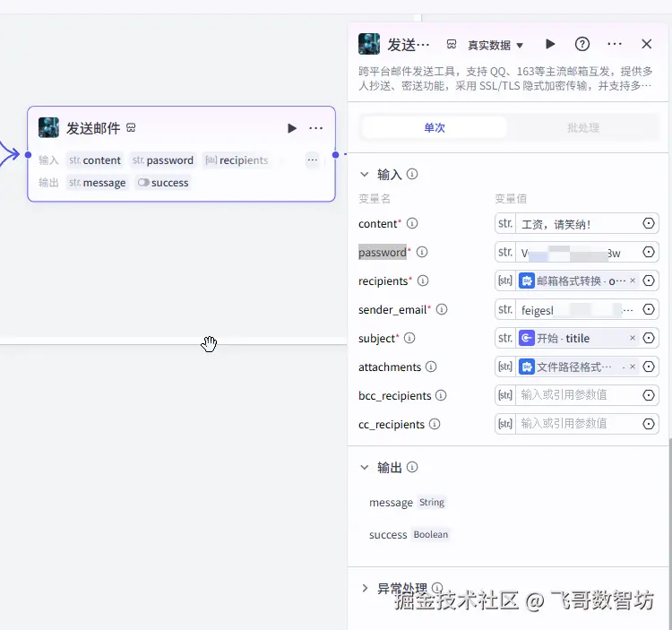This screenshot has height=630, width=672.
Task: Click the node's right output connection port
Action: (336, 155)
